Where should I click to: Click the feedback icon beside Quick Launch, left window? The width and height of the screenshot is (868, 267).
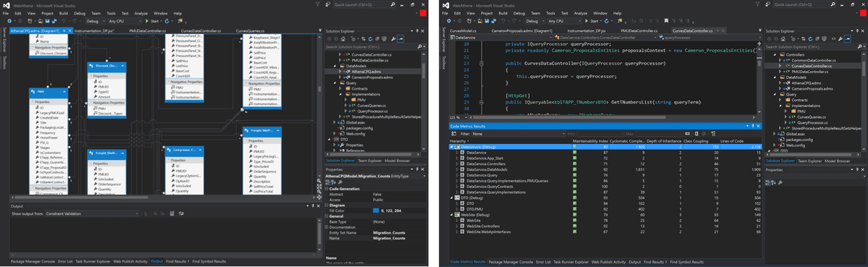pyautogui.click(x=328, y=4)
